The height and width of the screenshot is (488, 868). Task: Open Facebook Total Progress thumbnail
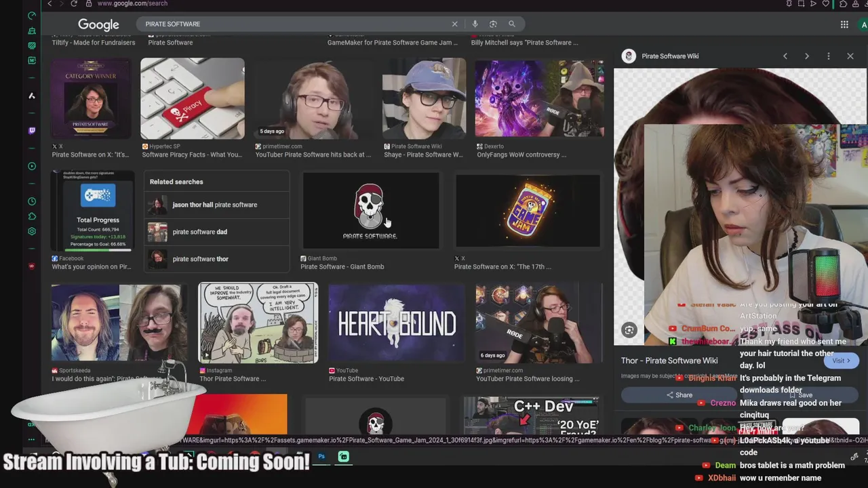coord(92,210)
